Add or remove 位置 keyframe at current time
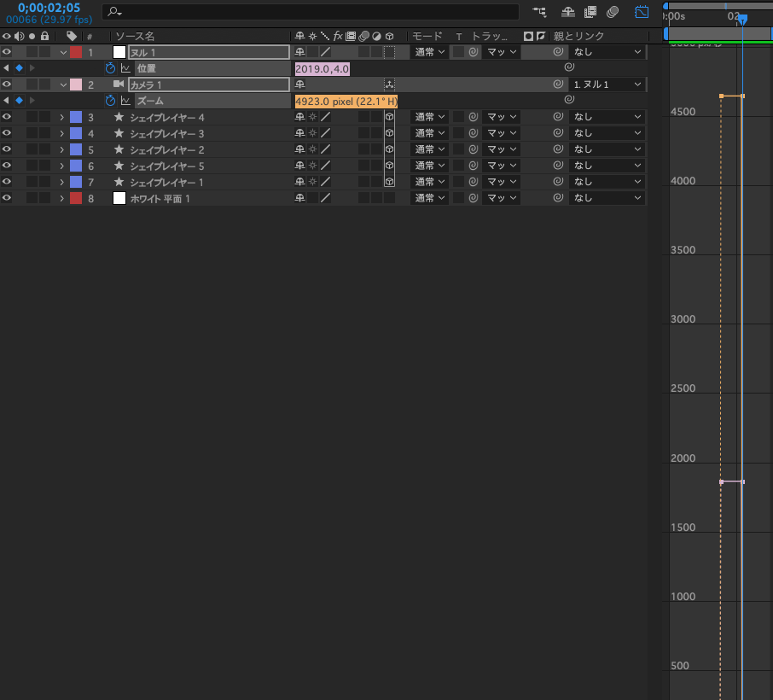Image resolution: width=773 pixels, height=700 pixels. coord(20,68)
